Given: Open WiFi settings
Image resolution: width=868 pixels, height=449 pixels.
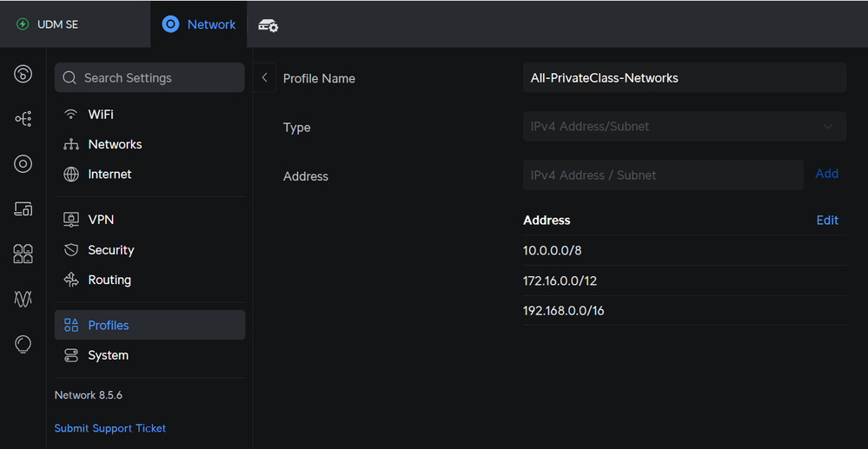Looking at the screenshot, I should point(101,115).
